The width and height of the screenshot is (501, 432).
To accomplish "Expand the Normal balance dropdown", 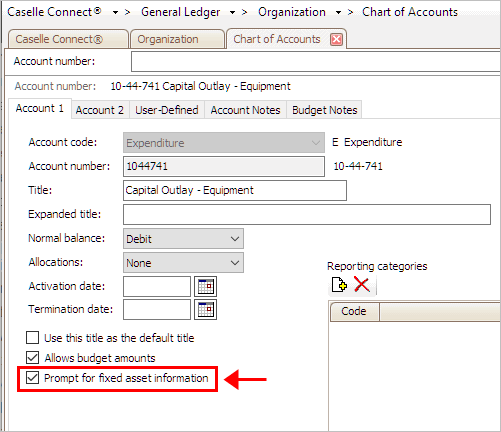I will 183,239.
